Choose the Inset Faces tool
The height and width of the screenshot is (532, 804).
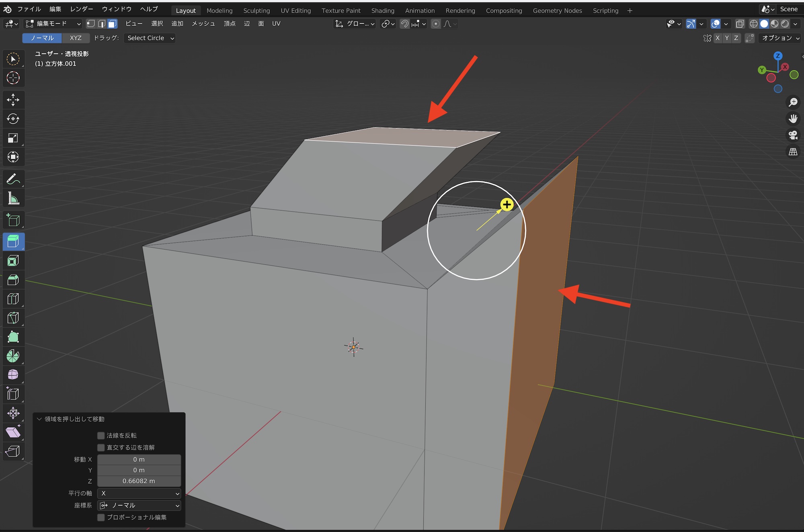(x=13, y=261)
